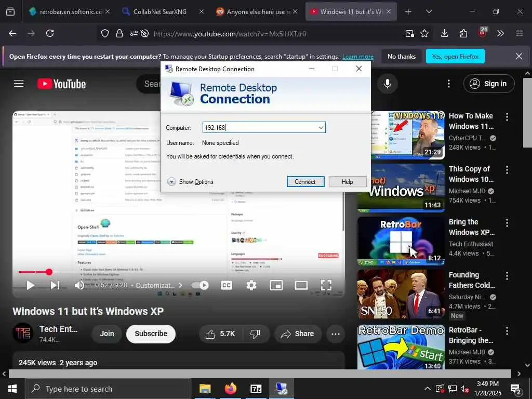Open the Firefox extensions puzzle icon
Screen dimensions: 532x399
(x=463, y=33)
